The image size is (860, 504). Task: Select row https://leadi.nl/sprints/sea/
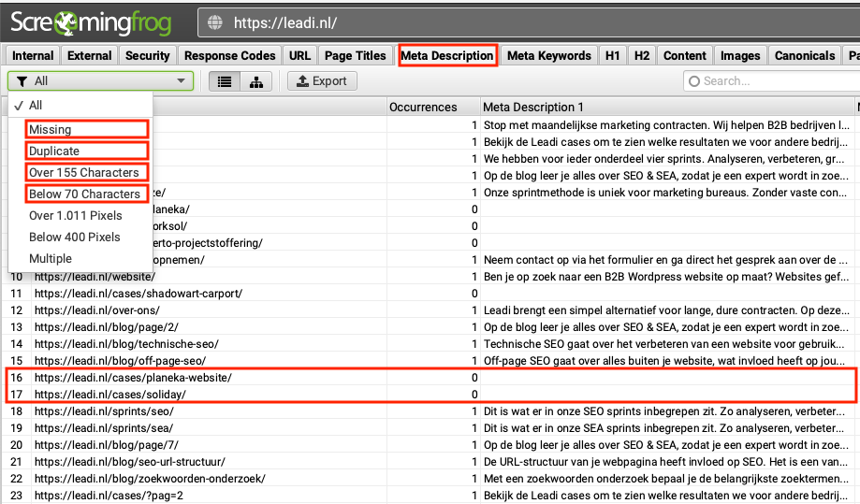428,428
